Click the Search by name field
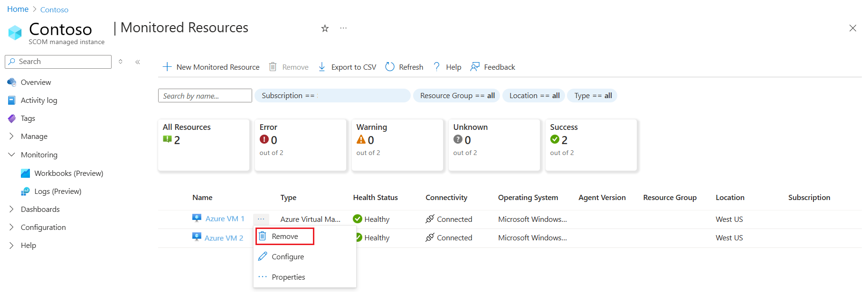 [205, 96]
